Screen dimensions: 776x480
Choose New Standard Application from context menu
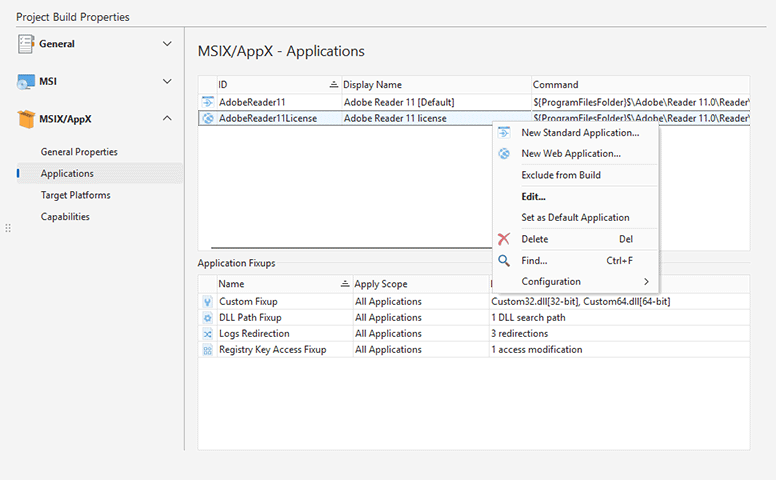(580, 133)
